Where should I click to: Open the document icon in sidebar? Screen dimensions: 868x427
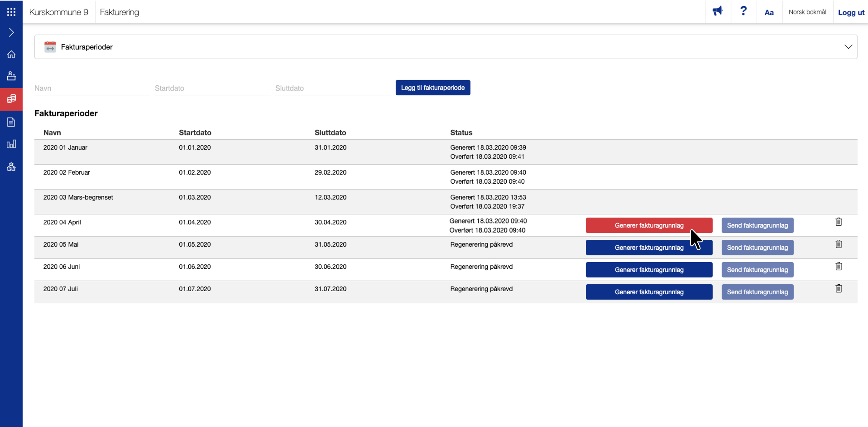pyautogui.click(x=11, y=122)
